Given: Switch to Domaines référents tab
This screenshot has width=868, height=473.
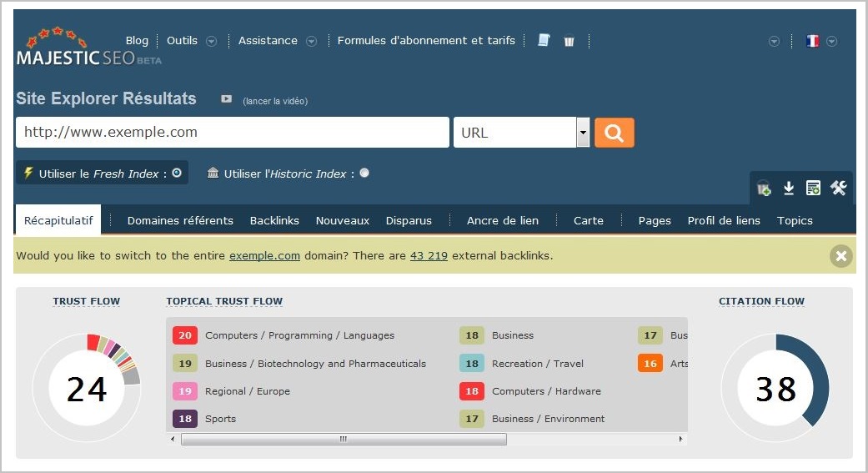Looking at the screenshot, I should pyautogui.click(x=180, y=220).
